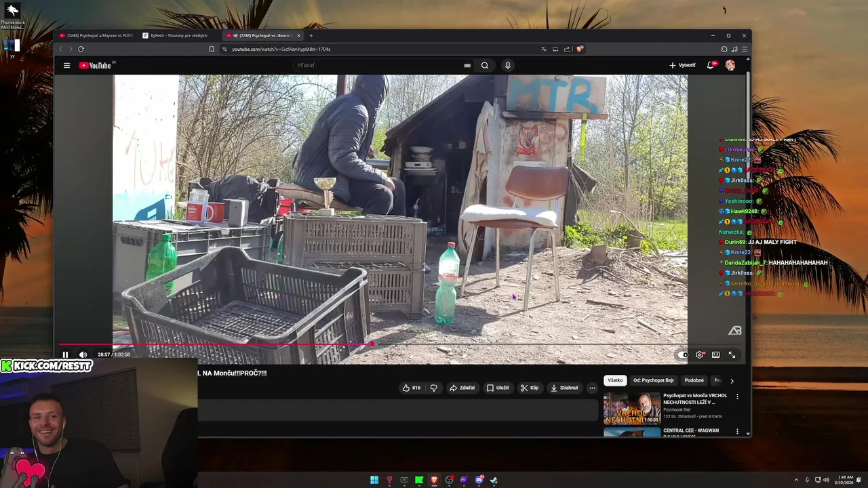Viewport: 868px width, 488px height.
Task: Go back with the browser back arrow
Action: (x=60, y=49)
